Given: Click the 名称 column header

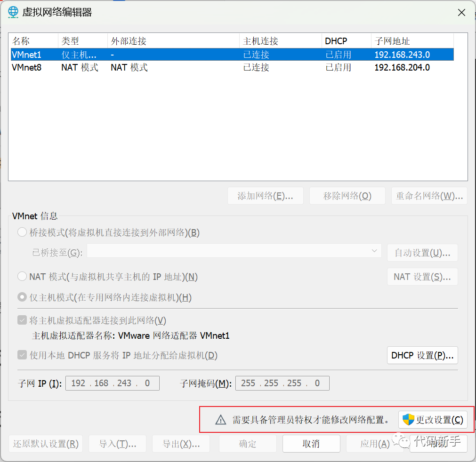Looking at the screenshot, I should pyautogui.click(x=34, y=41).
